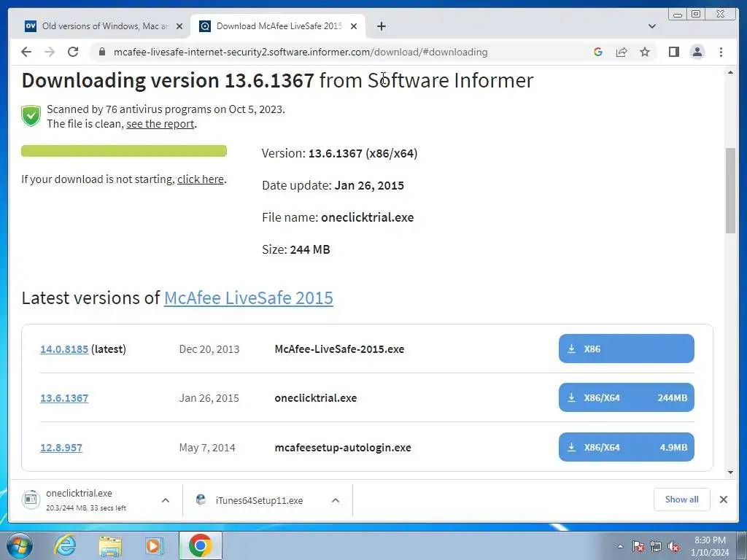Launch Internet Explorer from taskbar
Image resolution: width=747 pixels, height=560 pixels.
(65, 545)
